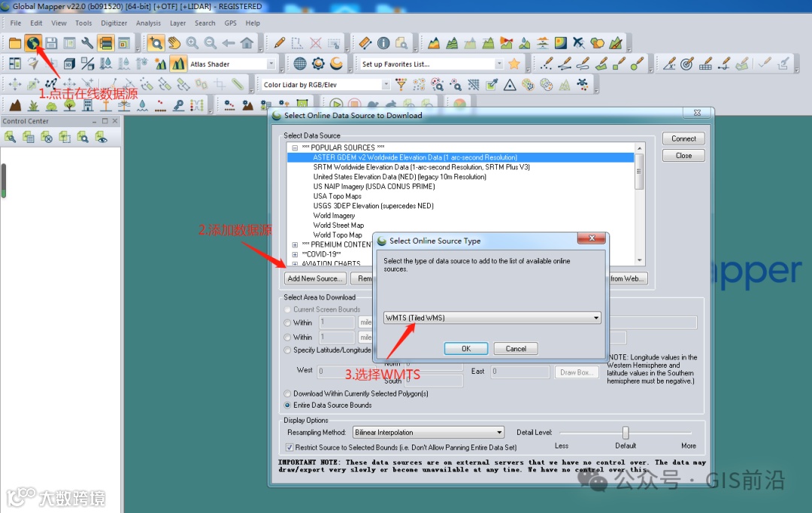Select the Zoom tool in the toolbar
This screenshot has width=812, height=513.
(x=156, y=43)
